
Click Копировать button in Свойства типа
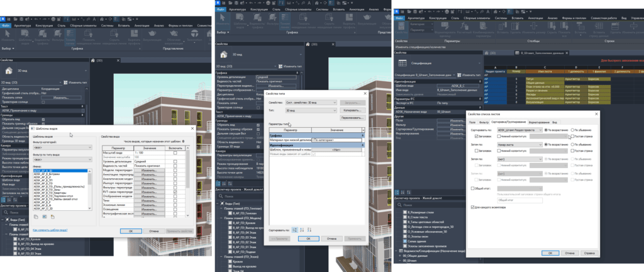(352, 111)
